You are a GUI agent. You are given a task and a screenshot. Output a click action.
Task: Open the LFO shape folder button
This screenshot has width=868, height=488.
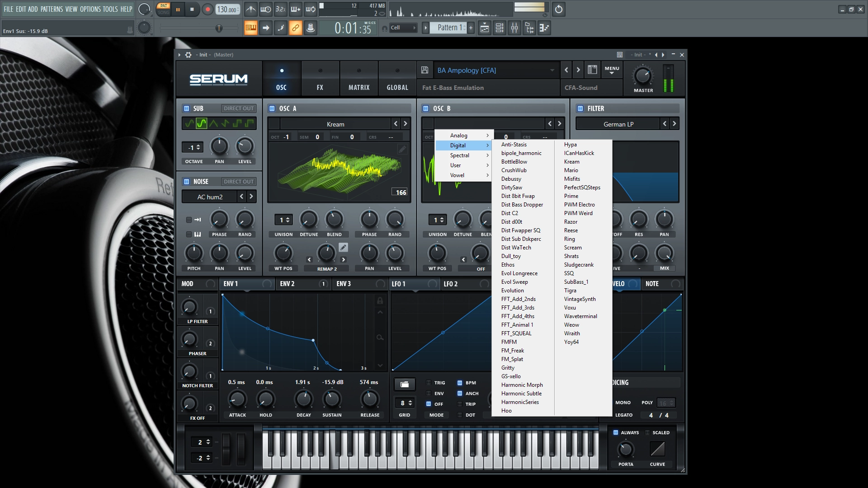405,384
